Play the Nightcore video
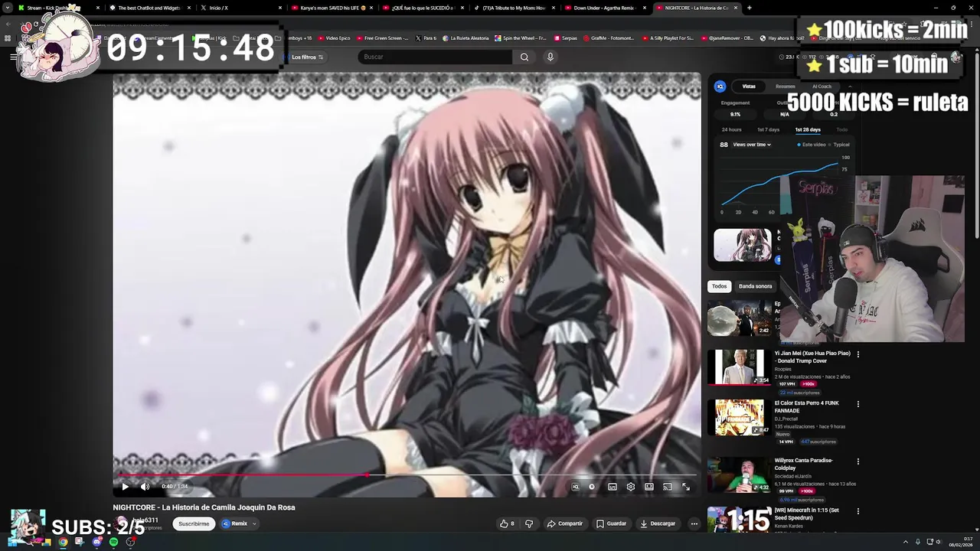This screenshot has height=551, width=980. coord(126,487)
